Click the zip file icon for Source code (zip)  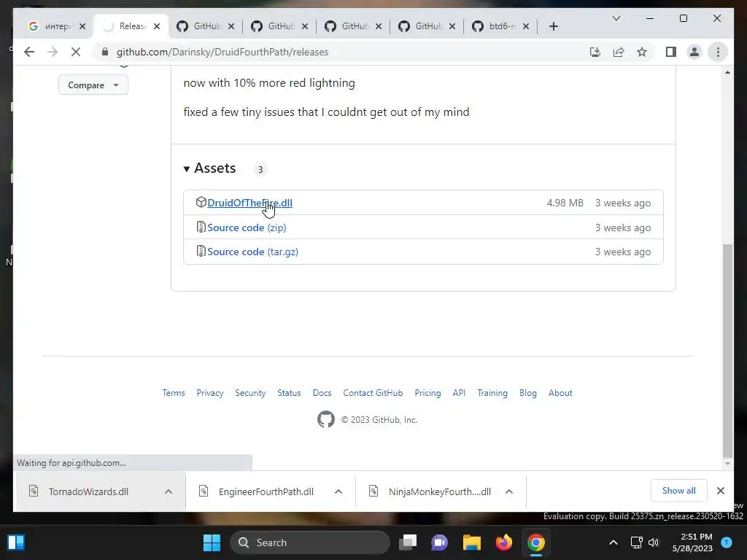coord(201,227)
